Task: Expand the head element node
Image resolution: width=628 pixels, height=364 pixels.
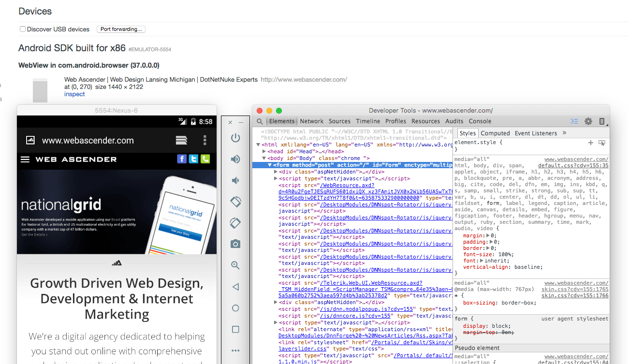Action: [x=264, y=150]
